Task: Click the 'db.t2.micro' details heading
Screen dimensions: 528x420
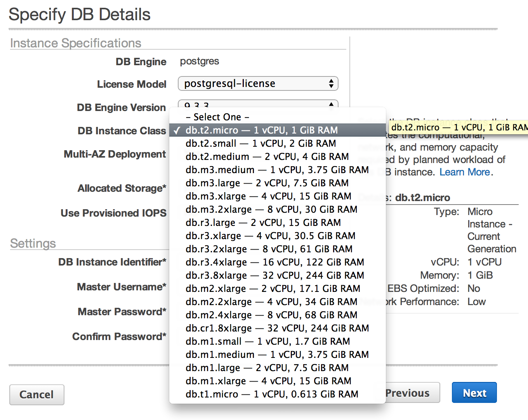Action: tap(422, 198)
